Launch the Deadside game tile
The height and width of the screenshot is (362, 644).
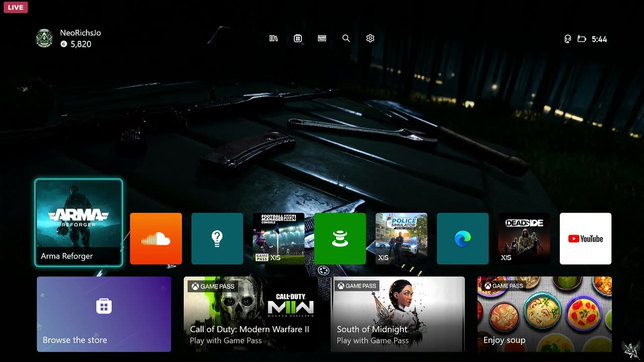tap(524, 238)
